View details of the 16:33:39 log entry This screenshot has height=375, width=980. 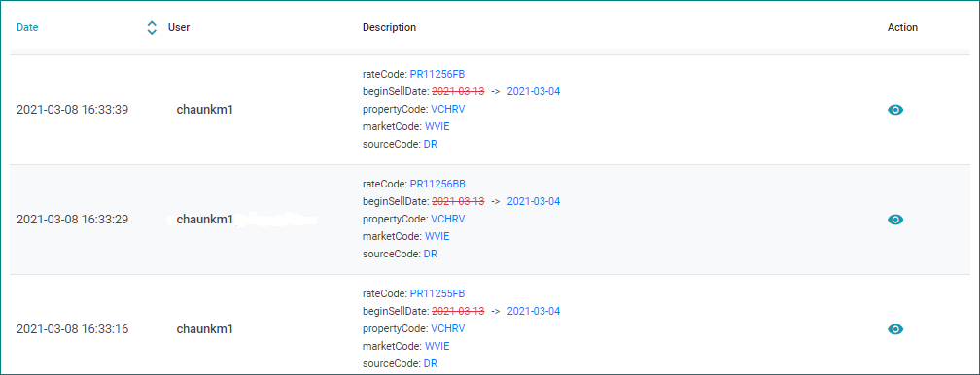pyautogui.click(x=895, y=110)
